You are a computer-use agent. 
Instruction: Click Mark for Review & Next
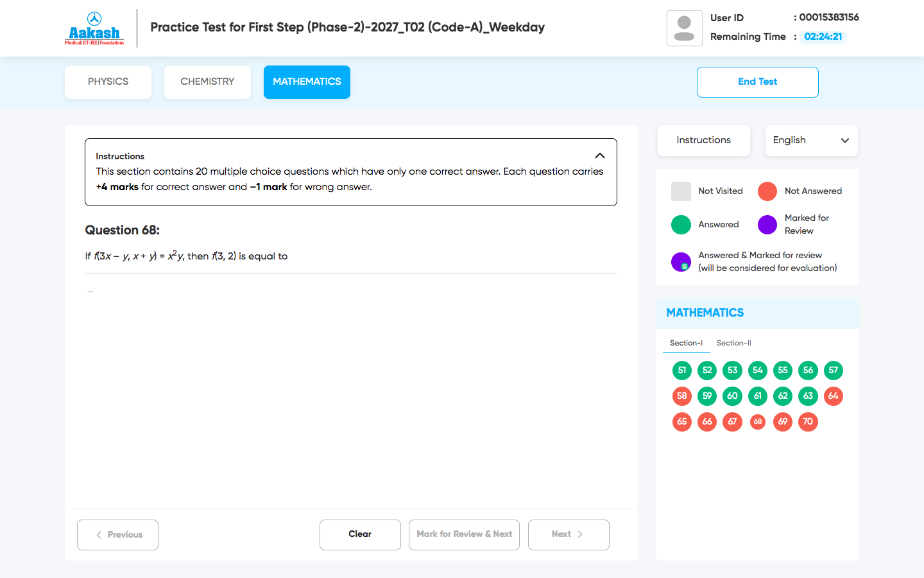464,534
